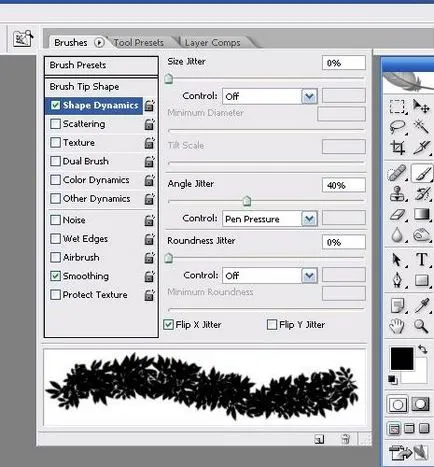Select the Horizontal Type tool
This screenshot has height=467, width=434.
coord(421,259)
